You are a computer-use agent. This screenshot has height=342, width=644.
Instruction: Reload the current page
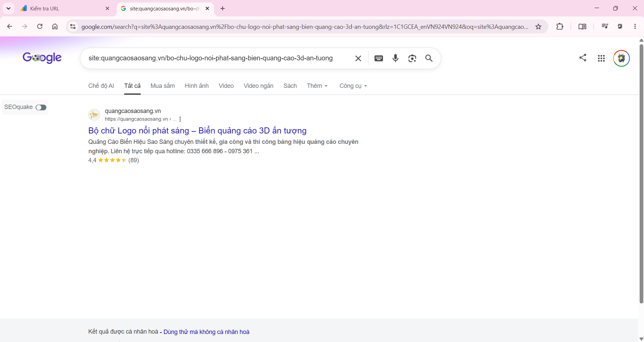40,26
